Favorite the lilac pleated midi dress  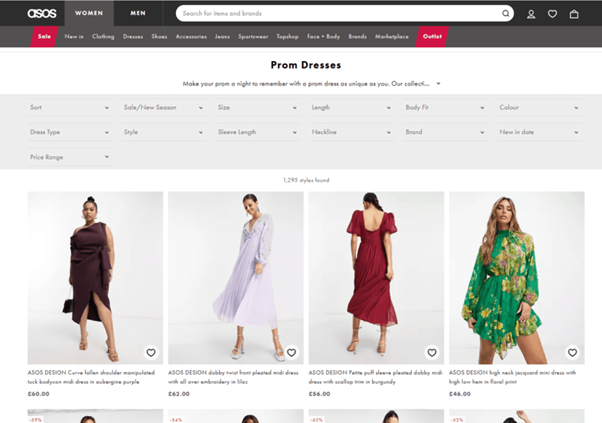coord(291,352)
